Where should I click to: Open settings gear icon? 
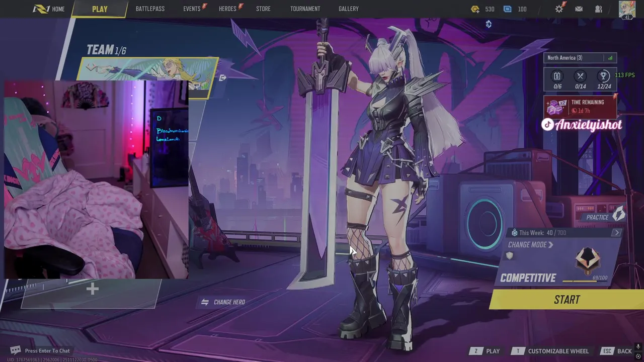[x=559, y=9]
